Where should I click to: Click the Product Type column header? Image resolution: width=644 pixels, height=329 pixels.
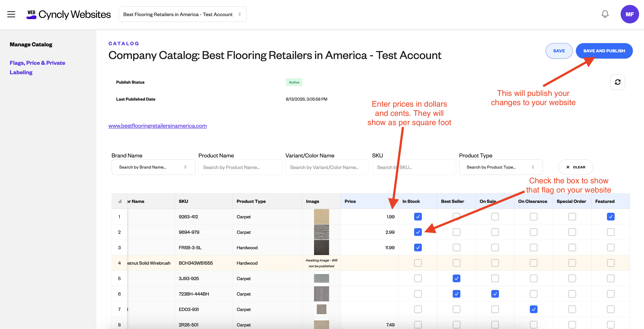coord(267,201)
